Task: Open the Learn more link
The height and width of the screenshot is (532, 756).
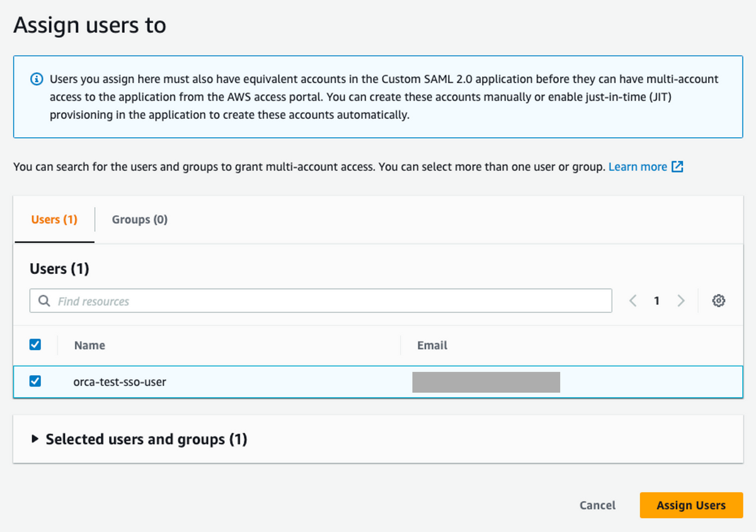Action: pyautogui.click(x=638, y=167)
